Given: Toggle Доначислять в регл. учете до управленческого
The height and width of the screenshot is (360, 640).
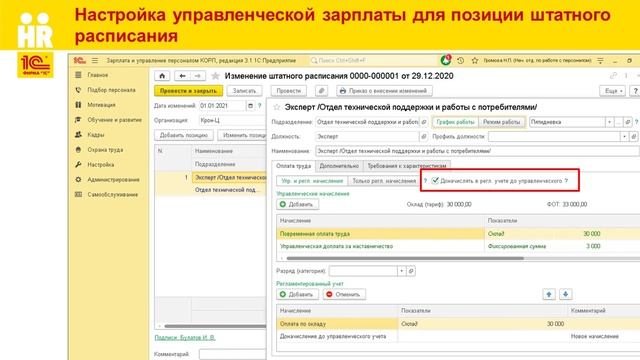Looking at the screenshot, I should (435, 180).
